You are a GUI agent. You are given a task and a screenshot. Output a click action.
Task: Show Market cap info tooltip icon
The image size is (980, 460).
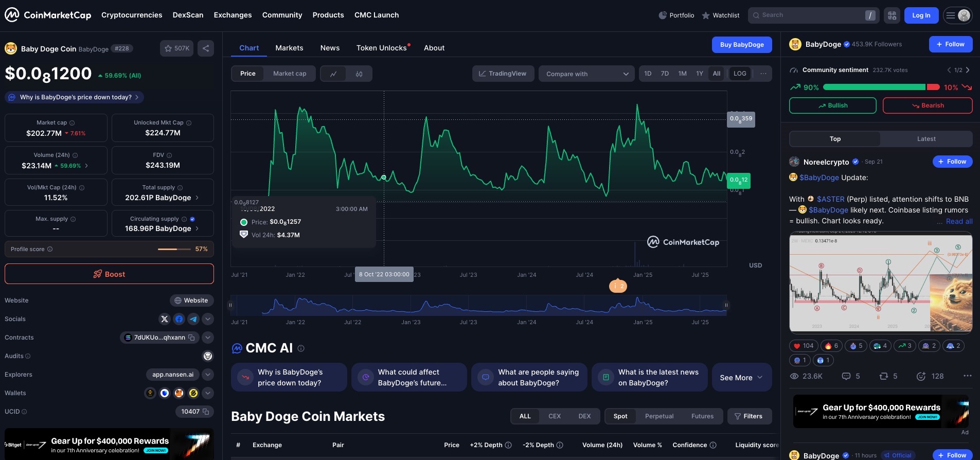click(x=72, y=123)
